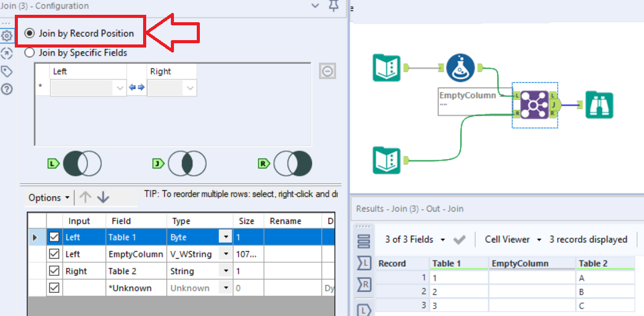Click the remove join row minus button

pos(328,71)
